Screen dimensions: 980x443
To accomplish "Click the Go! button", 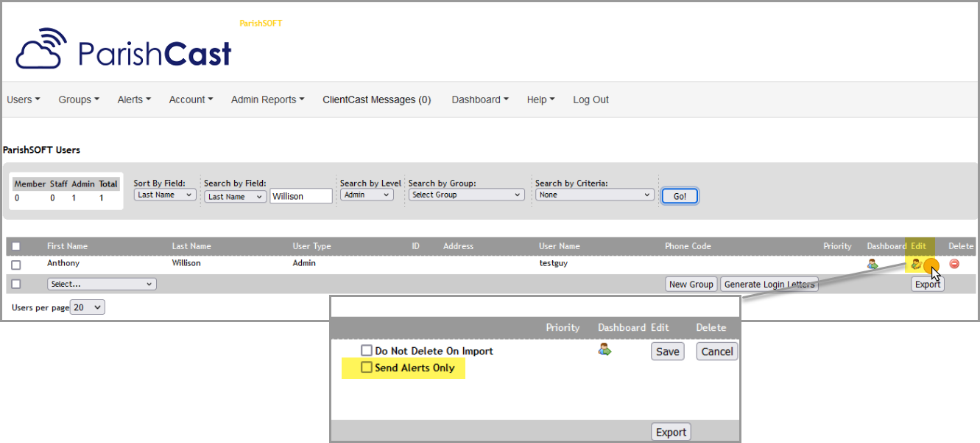I will 680,196.
